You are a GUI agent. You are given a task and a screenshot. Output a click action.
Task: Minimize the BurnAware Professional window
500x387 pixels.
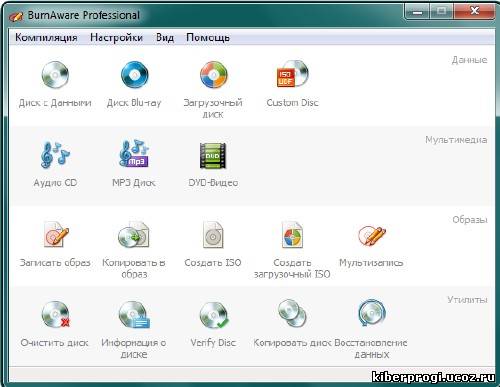click(417, 12)
